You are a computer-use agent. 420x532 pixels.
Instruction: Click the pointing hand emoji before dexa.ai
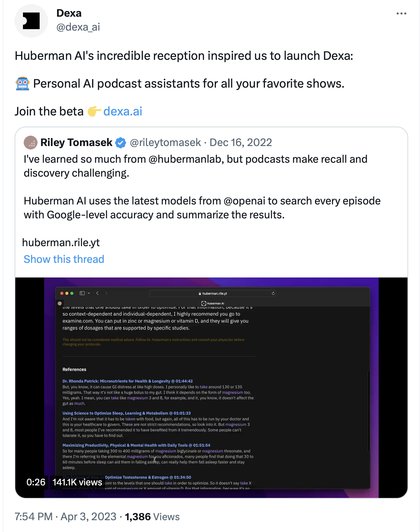click(94, 112)
